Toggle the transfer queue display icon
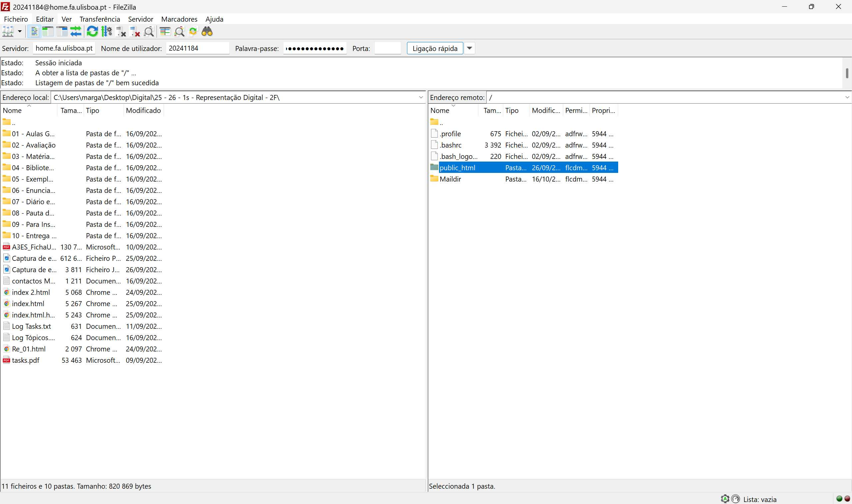Image resolution: width=852 pixels, height=504 pixels. [x=76, y=32]
